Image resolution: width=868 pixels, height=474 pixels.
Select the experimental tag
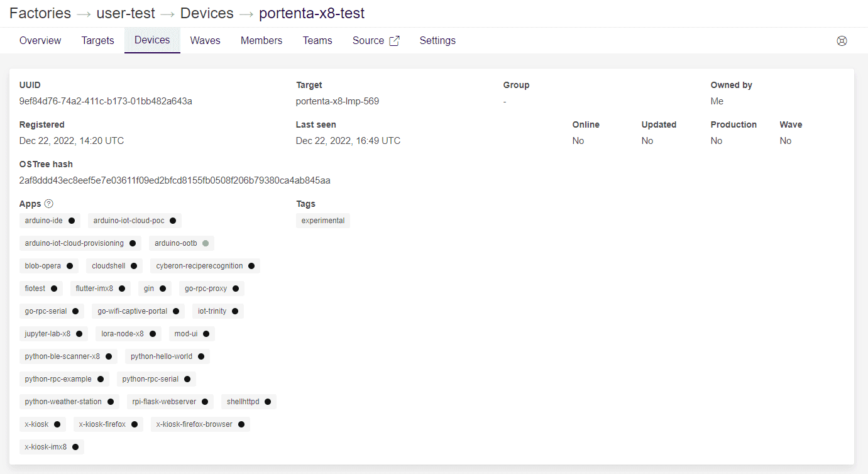(x=323, y=221)
